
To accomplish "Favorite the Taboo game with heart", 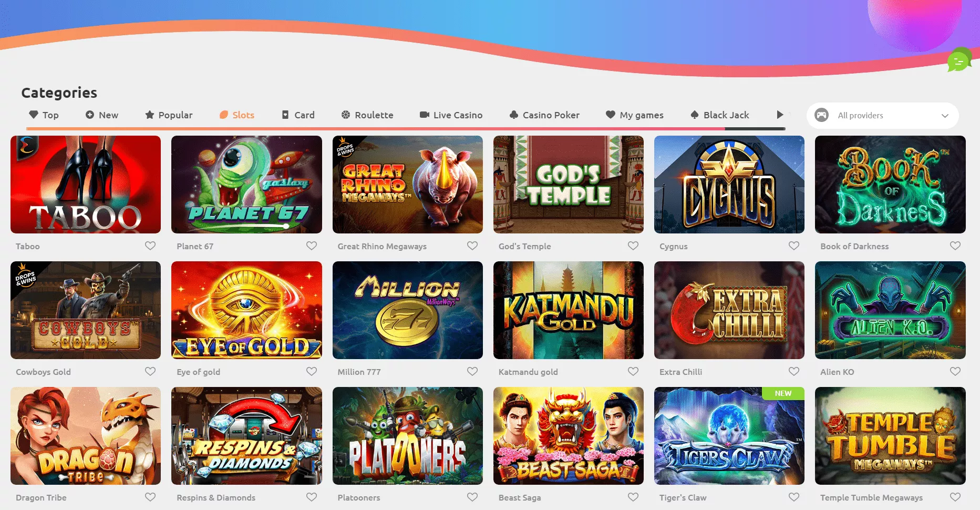I will click(150, 246).
